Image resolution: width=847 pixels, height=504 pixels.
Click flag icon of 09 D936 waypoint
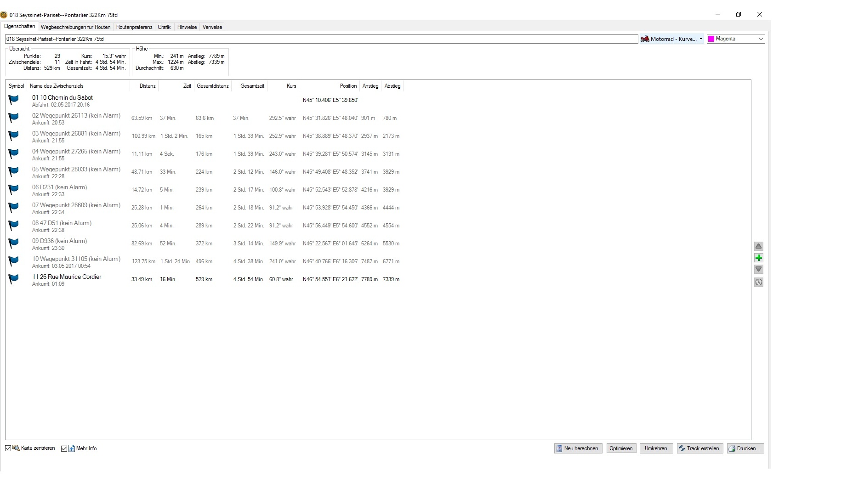coord(14,243)
